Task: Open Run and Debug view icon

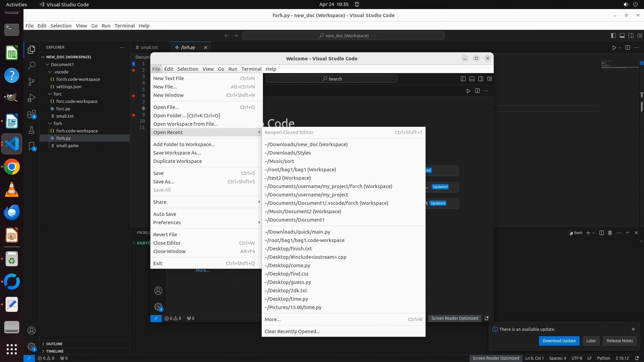Action: point(32,98)
